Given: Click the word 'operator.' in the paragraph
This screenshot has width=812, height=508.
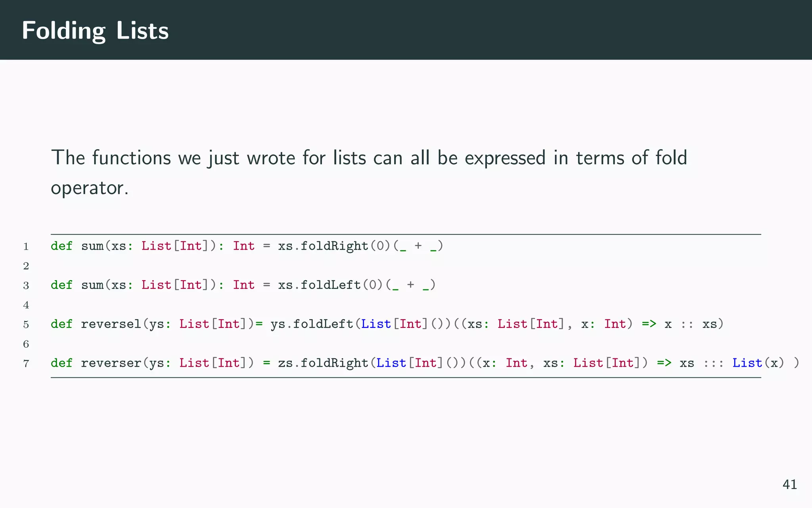Looking at the screenshot, I should click(90, 188).
